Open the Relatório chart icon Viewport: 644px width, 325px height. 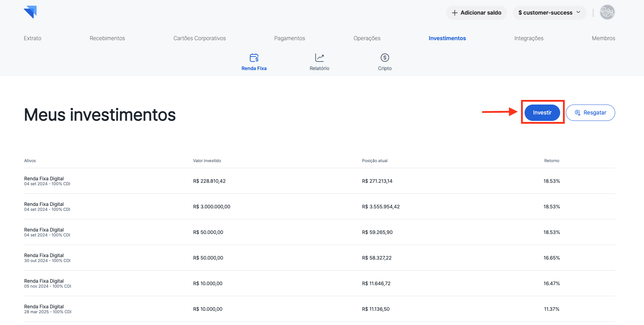319,58
